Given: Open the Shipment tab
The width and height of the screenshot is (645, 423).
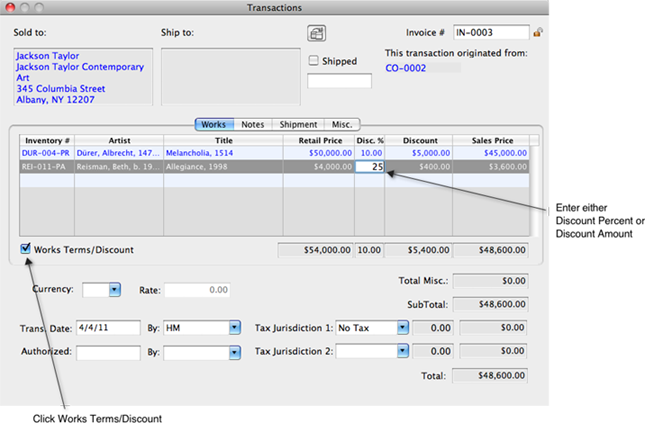Looking at the screenshot, I should (298, 124).
